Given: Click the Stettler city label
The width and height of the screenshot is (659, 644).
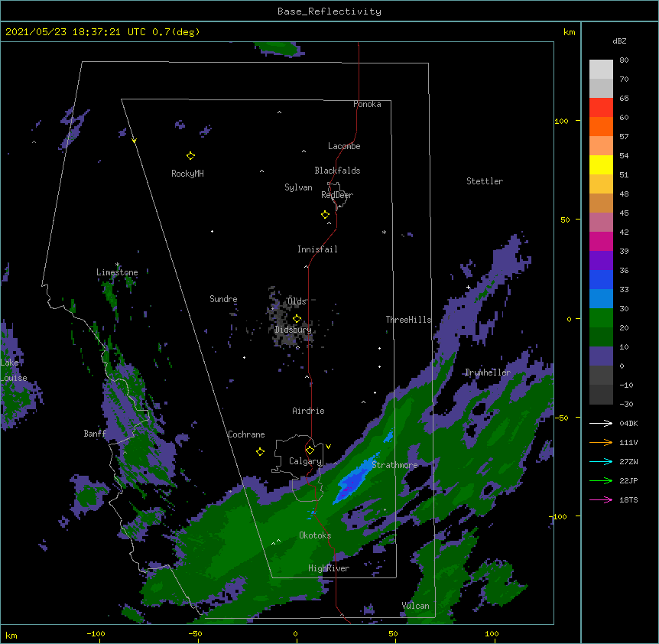Looking at the screenshot, I should pyautogui.click(x=485, y=181).
